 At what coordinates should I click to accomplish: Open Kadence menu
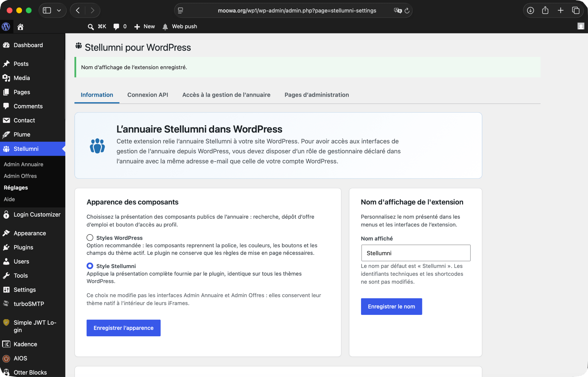point(32,344)
